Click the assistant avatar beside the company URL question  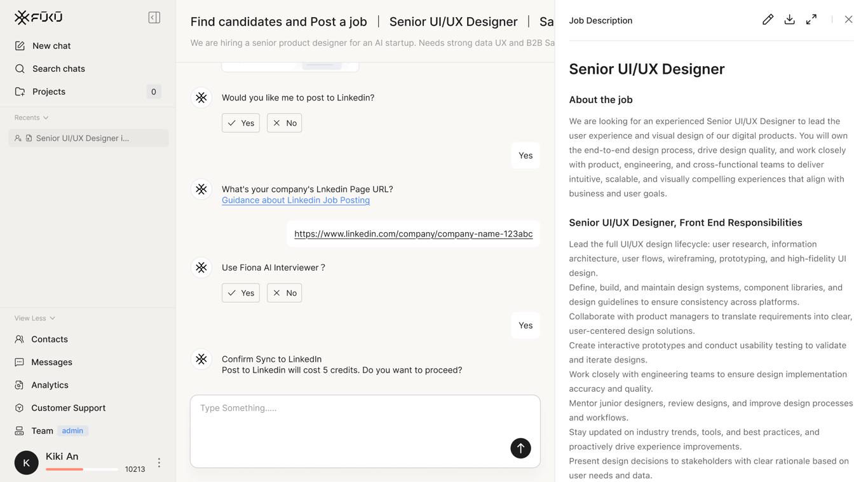(x=201, y=189)
